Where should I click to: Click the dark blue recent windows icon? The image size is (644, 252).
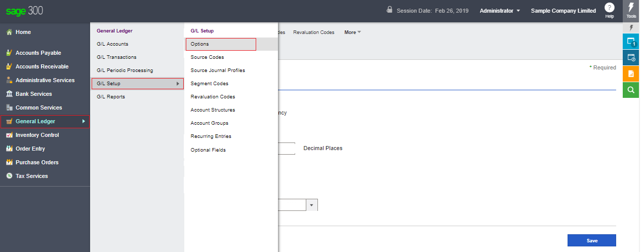(x=631, y=57)
